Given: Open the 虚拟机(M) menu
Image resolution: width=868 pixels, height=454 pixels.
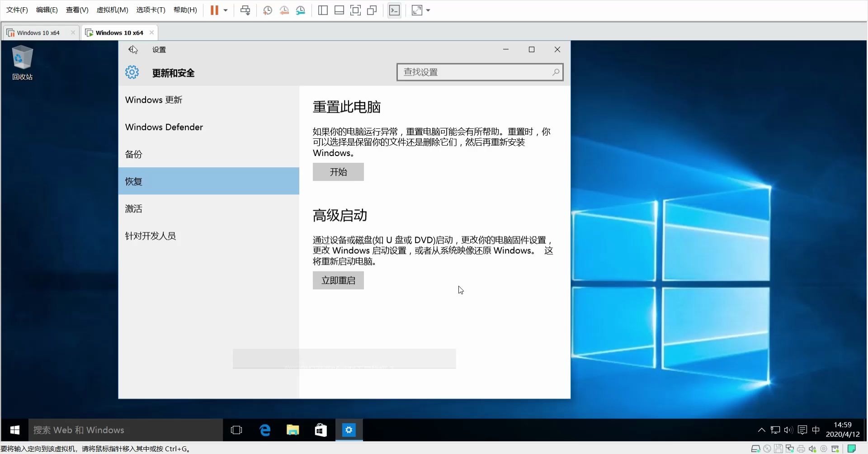Looking at the screenshot, I should click(x=112, y=9).
